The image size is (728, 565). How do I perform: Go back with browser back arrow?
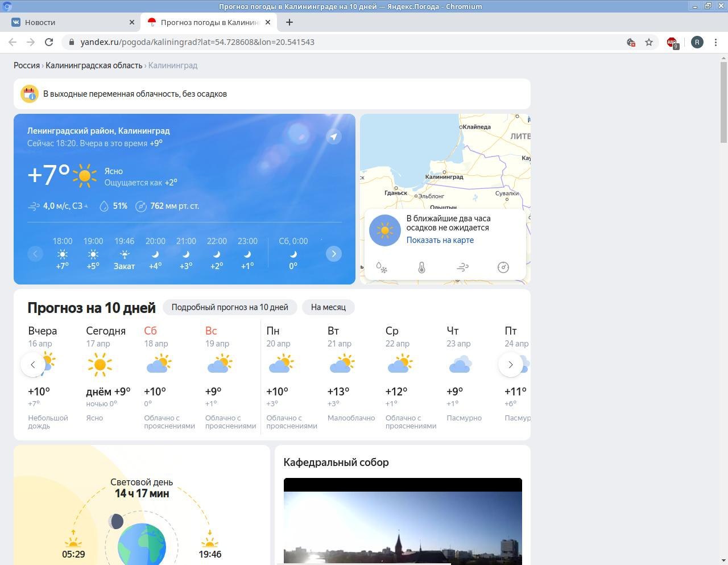[x=13, y=42]
